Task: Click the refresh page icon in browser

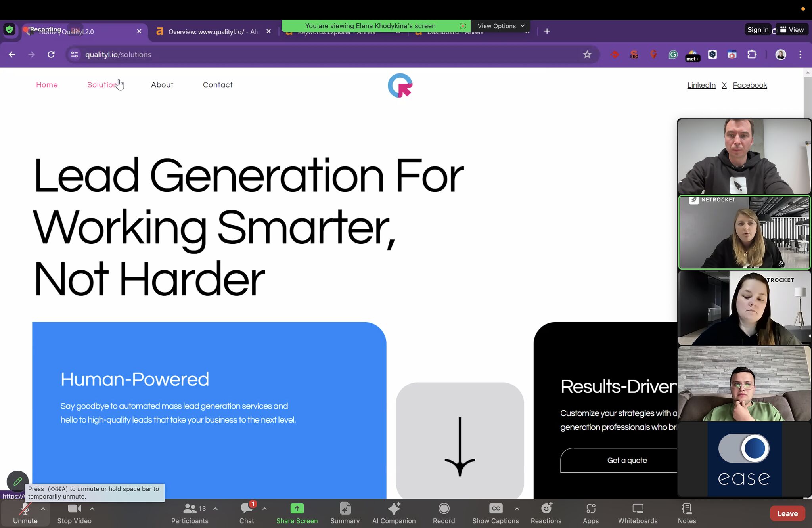Action: [51, 54]
